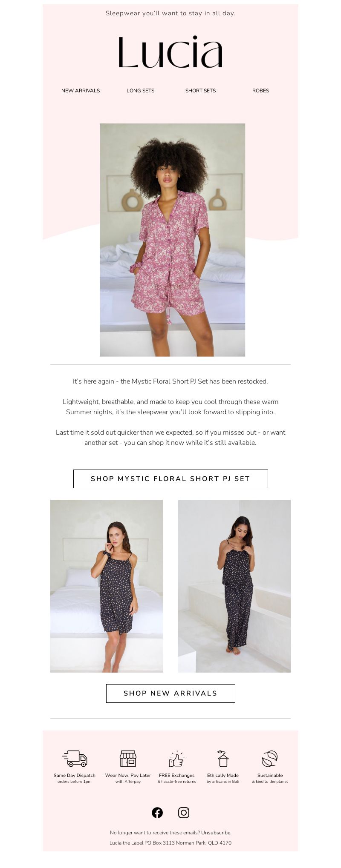Click the Shop New Arrivals button
Screen dimensions: 341x868
170,693
